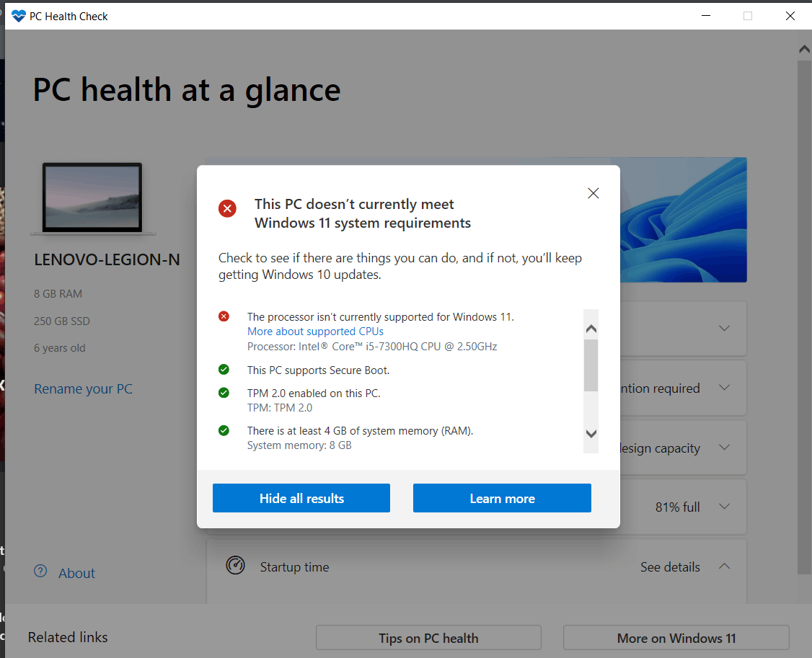This screenshot has height=658, width=812.
Task: Click Rename your PC
Action: (x=83, y=388)
